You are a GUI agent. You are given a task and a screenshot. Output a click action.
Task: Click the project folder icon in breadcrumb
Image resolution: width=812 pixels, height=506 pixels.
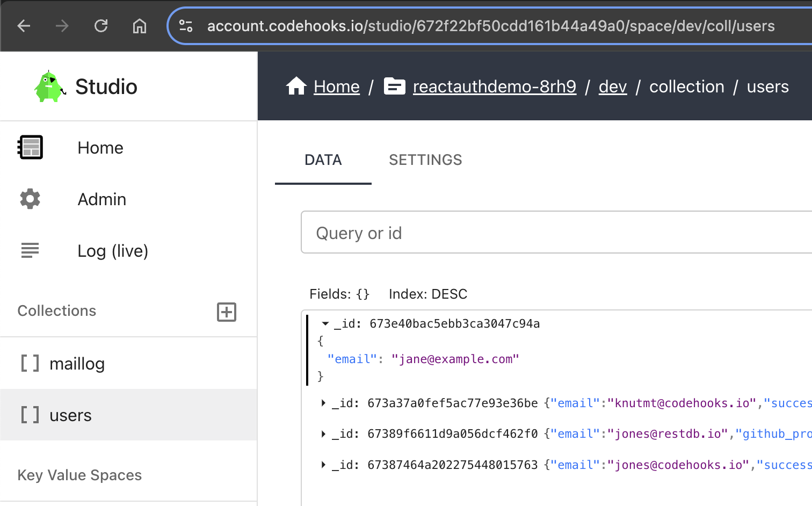click(394, 86)
